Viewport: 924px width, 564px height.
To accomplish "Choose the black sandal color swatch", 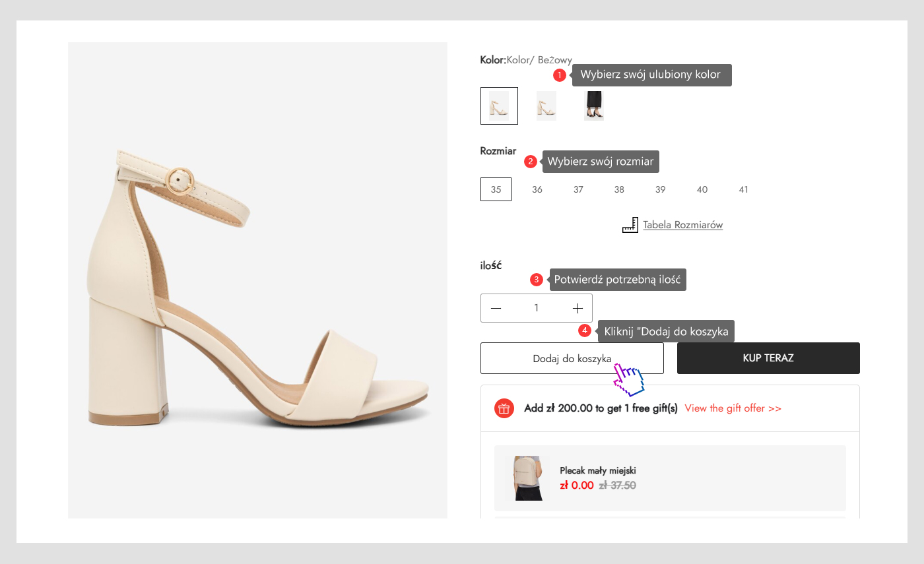I will point(594,106).
